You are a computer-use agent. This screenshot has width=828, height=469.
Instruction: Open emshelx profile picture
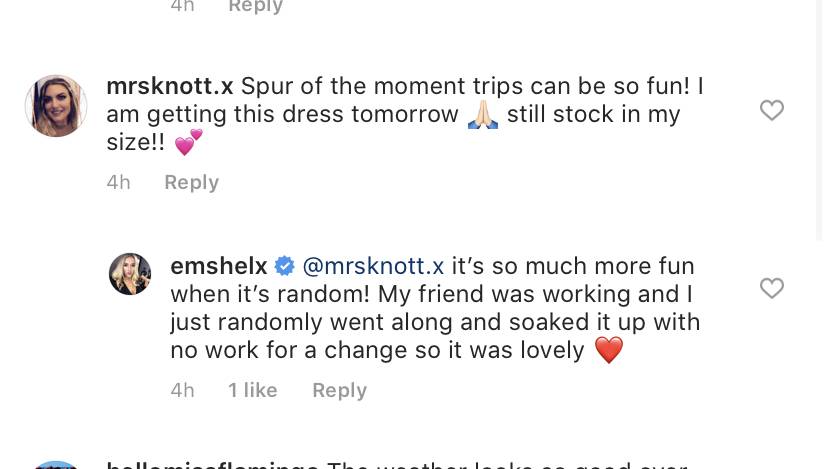[x=130, y=274]
